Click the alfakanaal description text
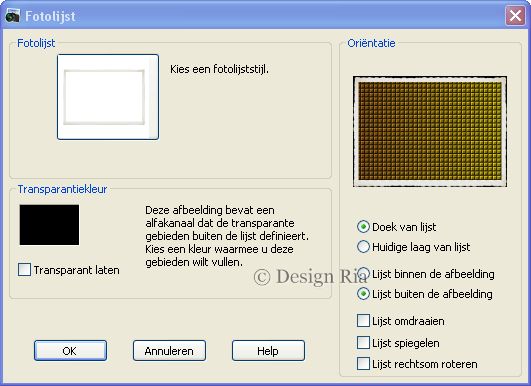This screenshot has width=531, height=386. [227, 236]
